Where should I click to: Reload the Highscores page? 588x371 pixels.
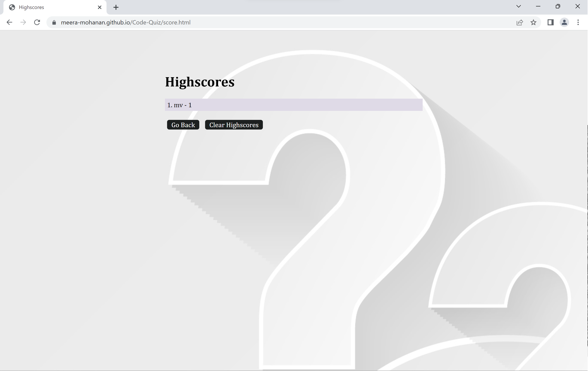click(x=37, y=22)
